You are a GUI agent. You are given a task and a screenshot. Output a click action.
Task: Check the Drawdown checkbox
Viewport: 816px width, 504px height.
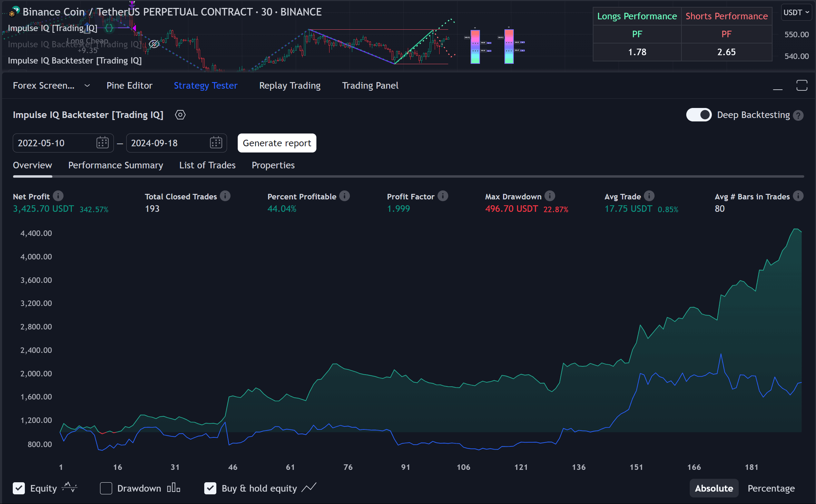pyautogui.click(x=106, y=488)
